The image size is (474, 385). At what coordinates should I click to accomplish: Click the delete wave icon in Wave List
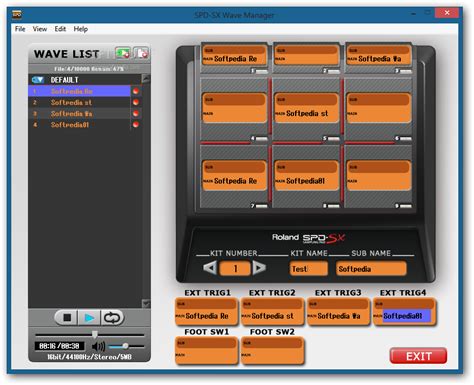coord(141,53)
